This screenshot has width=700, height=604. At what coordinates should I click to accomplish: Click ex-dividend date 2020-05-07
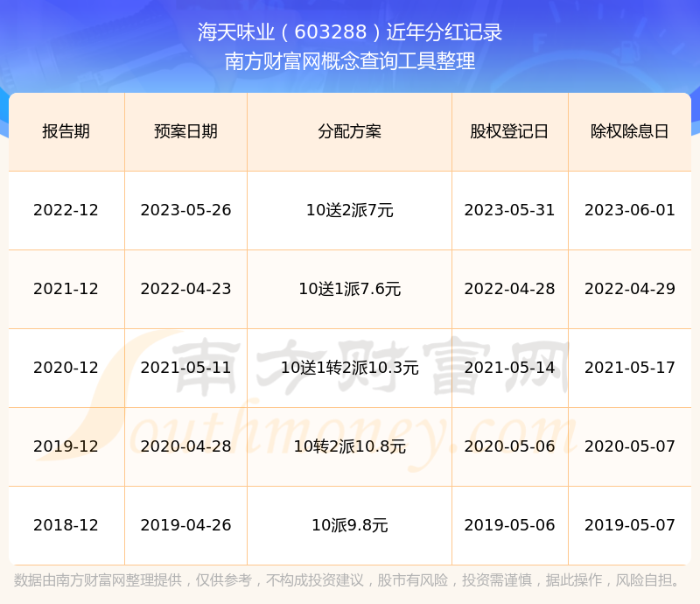coord(629,446)
